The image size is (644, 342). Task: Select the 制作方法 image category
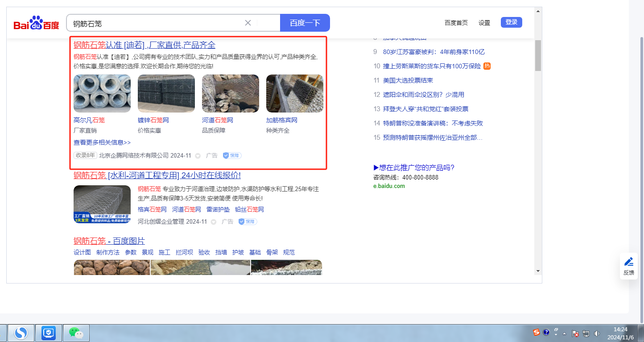click(x=108, y=252)
